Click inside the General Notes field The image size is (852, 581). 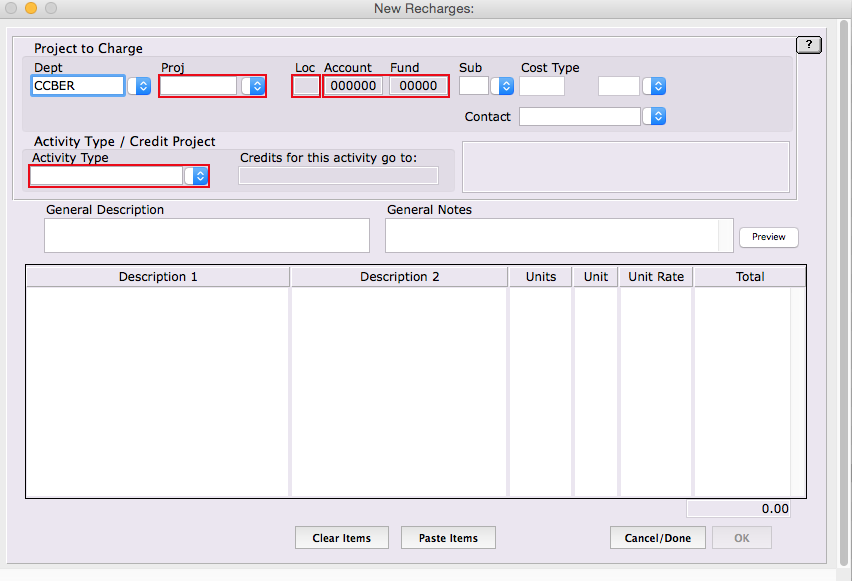552,236
